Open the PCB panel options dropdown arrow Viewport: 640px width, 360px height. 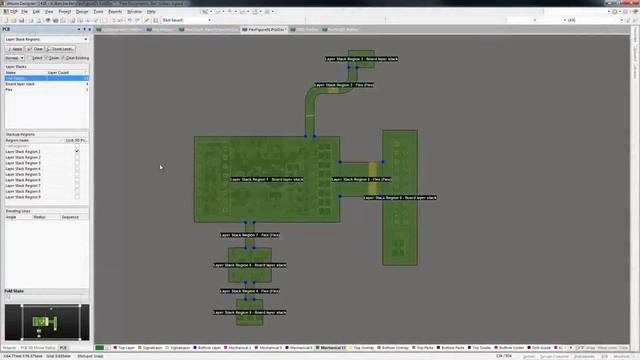tap(79, 29)
